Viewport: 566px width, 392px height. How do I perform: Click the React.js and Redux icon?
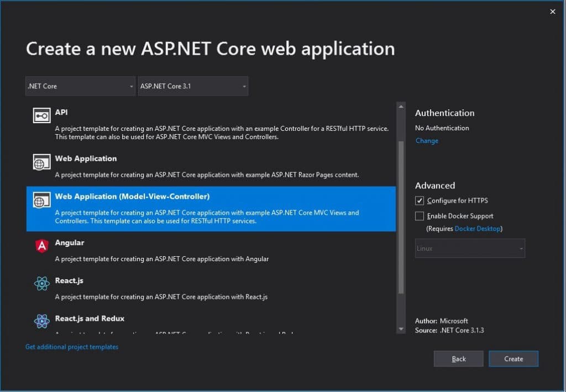click(x=42, y=321)
